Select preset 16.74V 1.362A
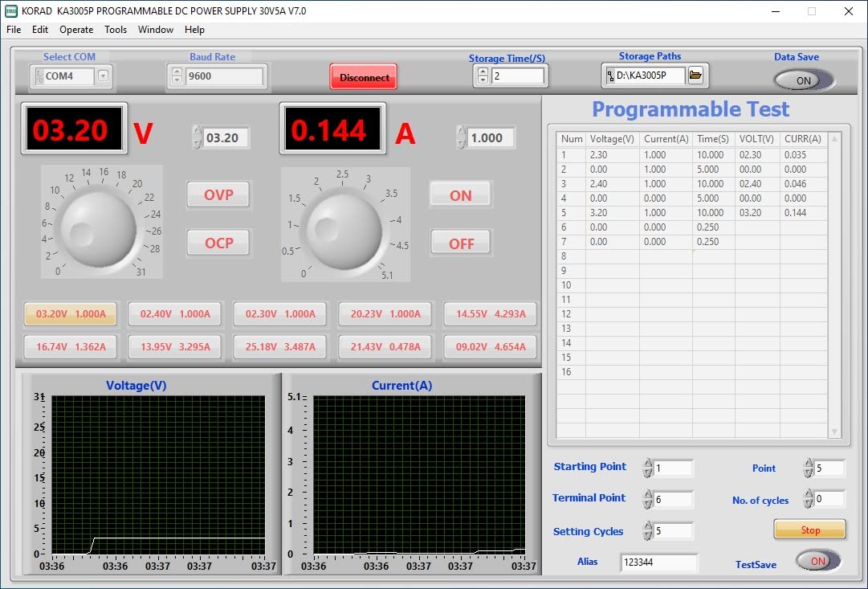Viewport: 868px width, 589px height. [71, 347]
